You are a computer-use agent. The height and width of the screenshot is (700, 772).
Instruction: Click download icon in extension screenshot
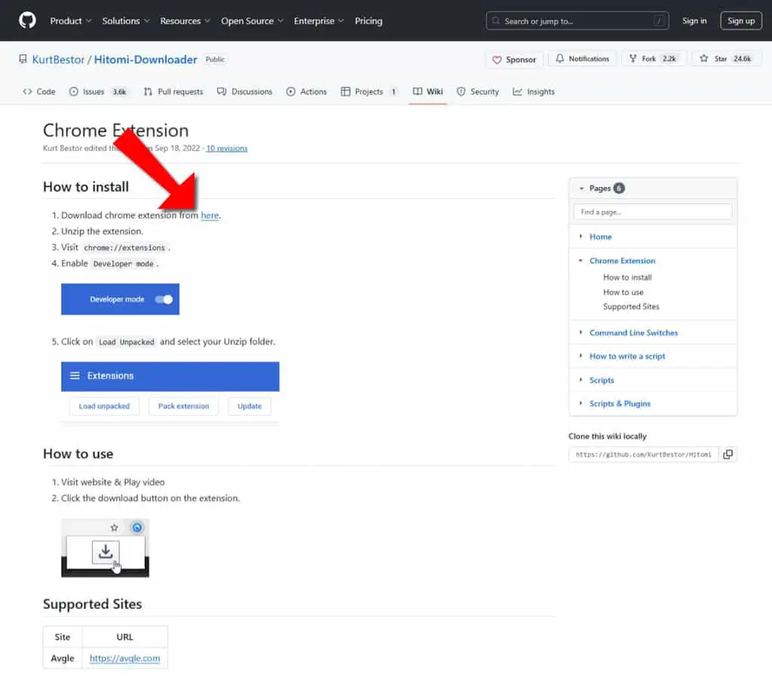click(x=106, y=552)
